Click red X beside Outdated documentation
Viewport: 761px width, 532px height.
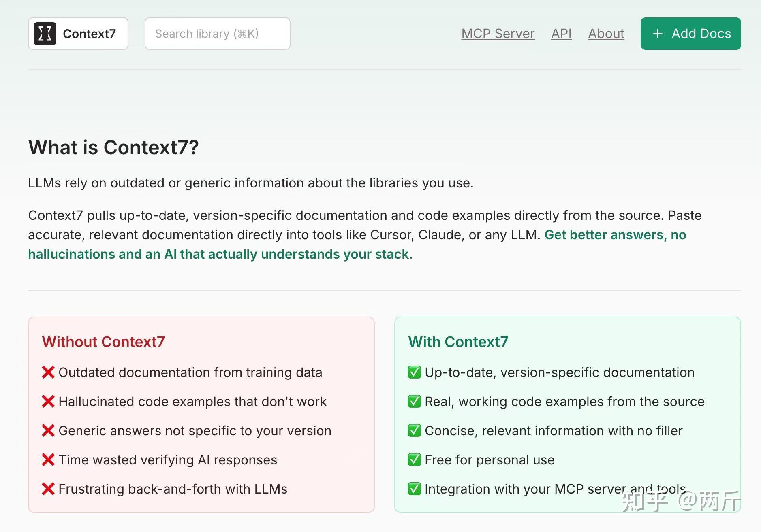coord(48,372)
